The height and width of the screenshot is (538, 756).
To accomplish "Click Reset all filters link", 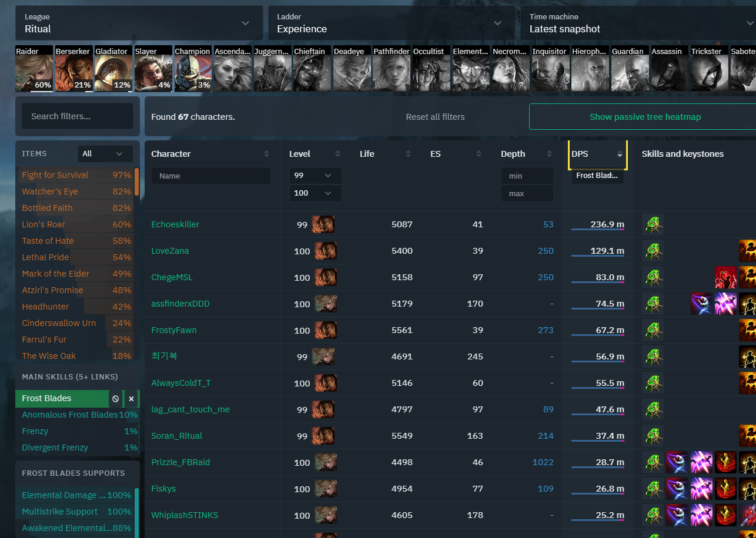I will pos(435,117).
